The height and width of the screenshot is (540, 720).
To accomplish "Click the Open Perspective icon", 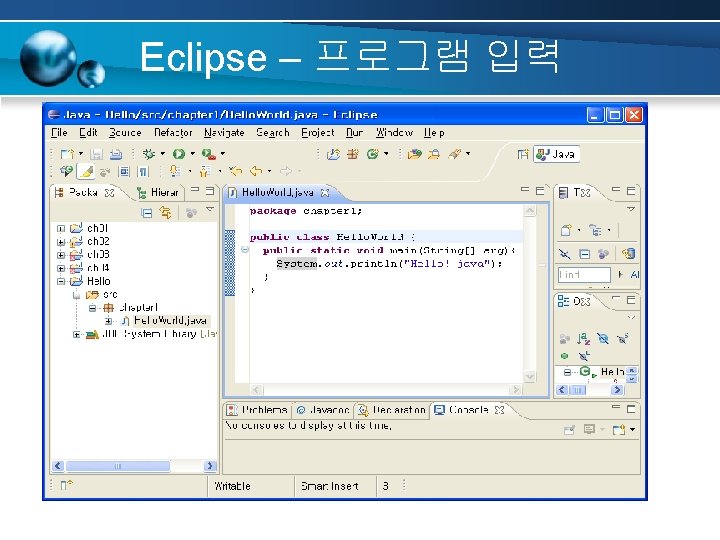I will pyautogui.click(x=523, y=154).
